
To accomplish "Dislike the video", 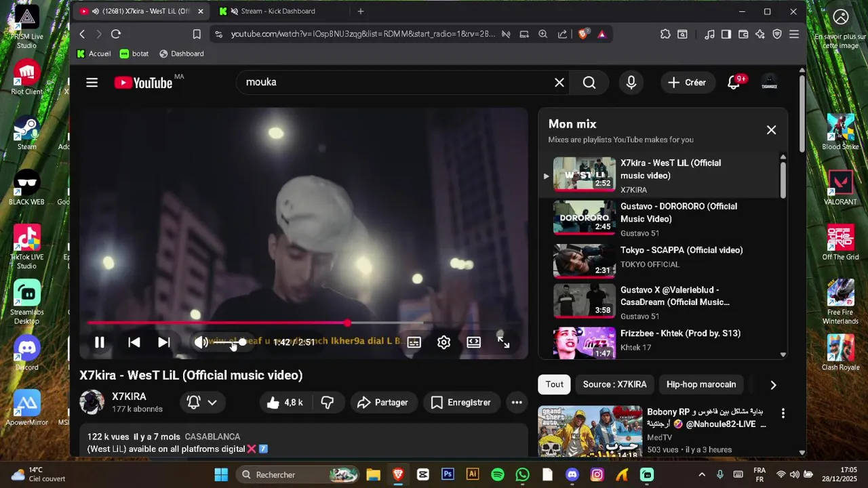I will 328,403.
